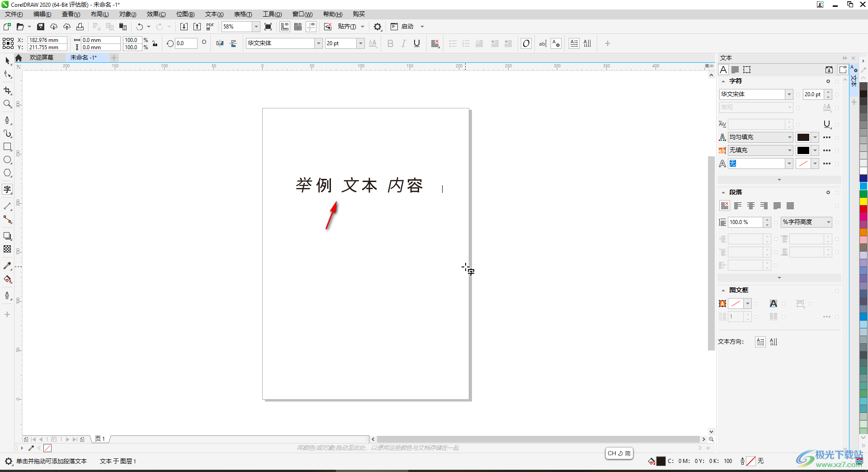
Task: Open the 文件(F) menu
Action: [x=14, y=14]
